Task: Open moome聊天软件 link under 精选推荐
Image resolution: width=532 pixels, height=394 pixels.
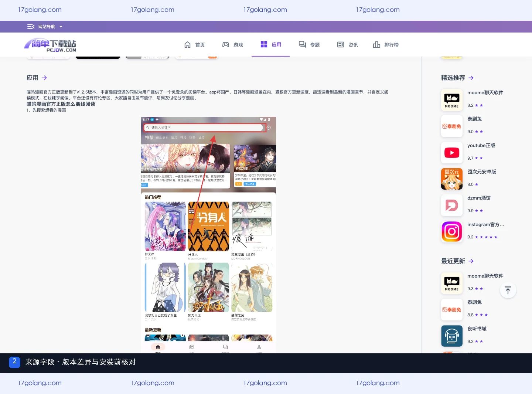Action: (485, 93)
